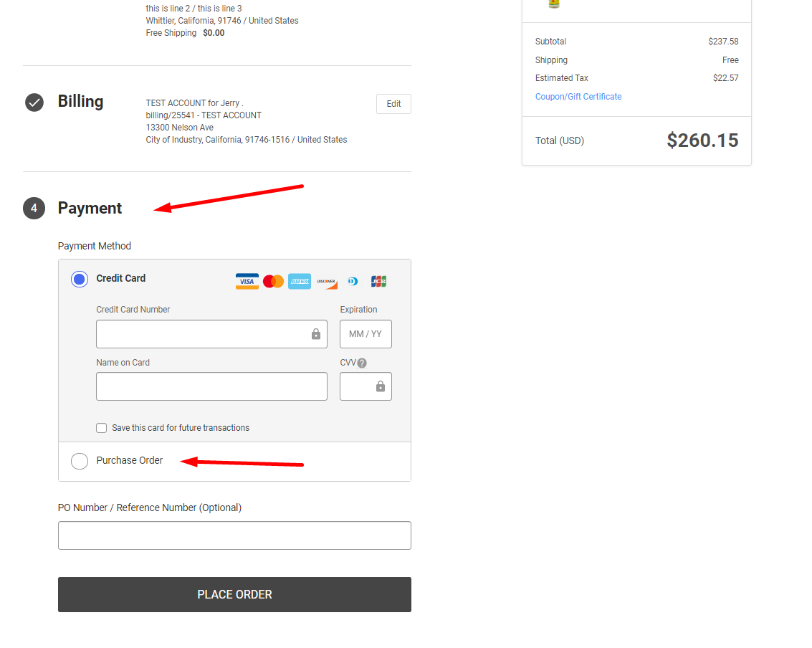
Task: Focus the Credit Card Number field
Action: tap(212, 334)
